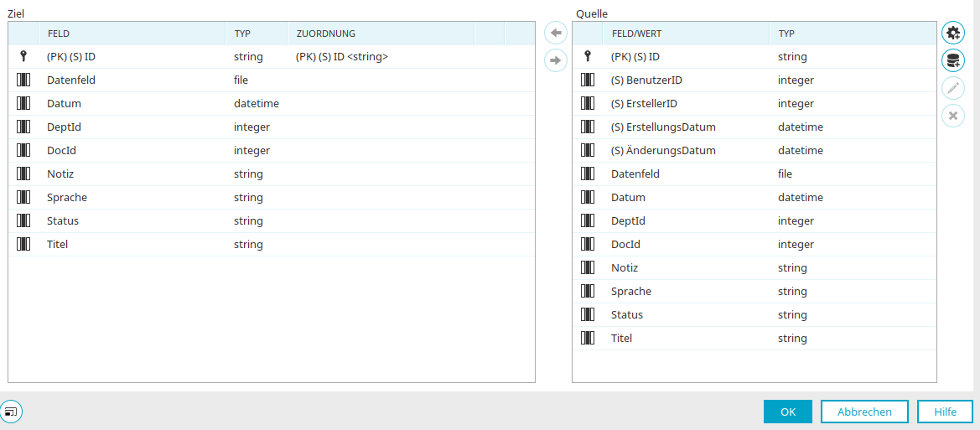Select the Datenfeld field in Quelle

(635, 174)
